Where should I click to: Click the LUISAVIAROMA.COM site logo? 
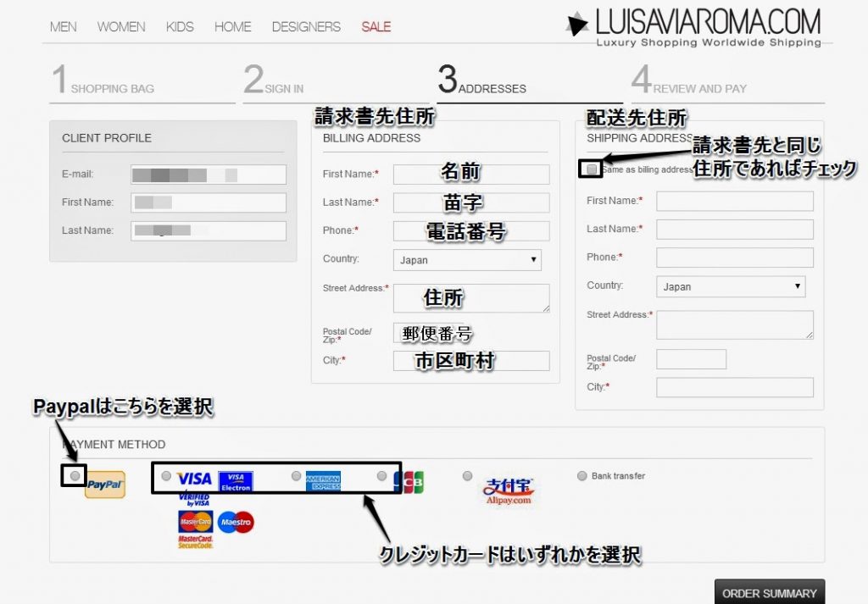click(694, 26)
